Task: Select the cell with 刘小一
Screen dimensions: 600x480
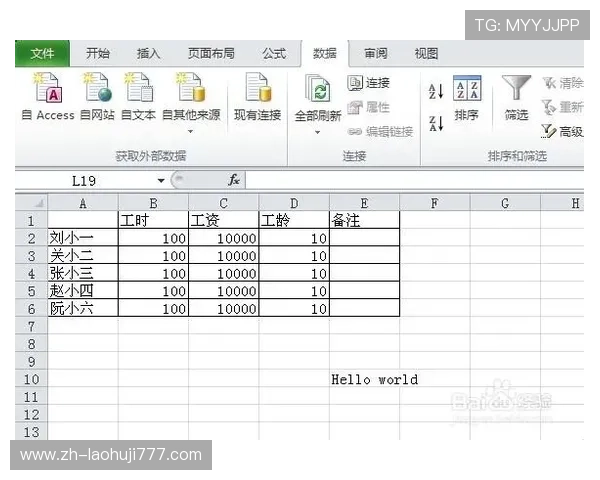Action: pyautogui.click(x=83, y=238)
